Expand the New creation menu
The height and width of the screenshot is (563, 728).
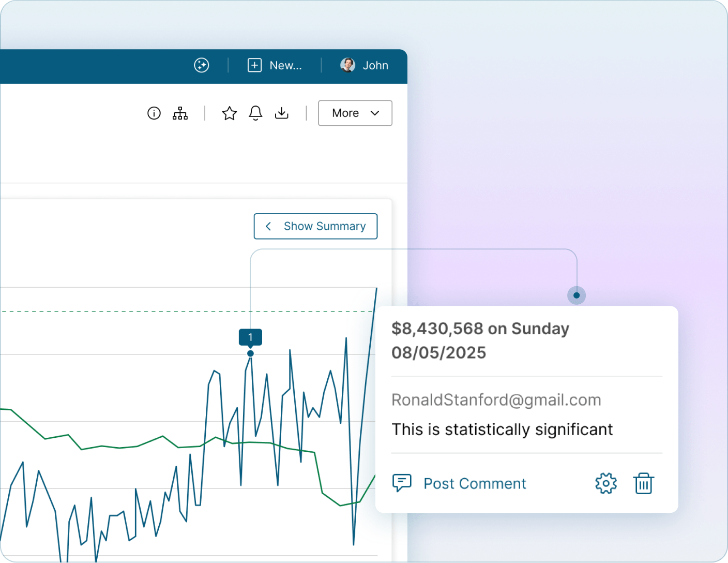[x=254, y=65]
